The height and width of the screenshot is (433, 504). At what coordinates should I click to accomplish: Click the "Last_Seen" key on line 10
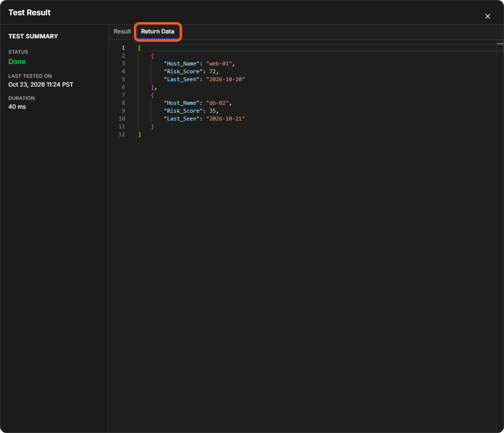[x=182, y=119]
